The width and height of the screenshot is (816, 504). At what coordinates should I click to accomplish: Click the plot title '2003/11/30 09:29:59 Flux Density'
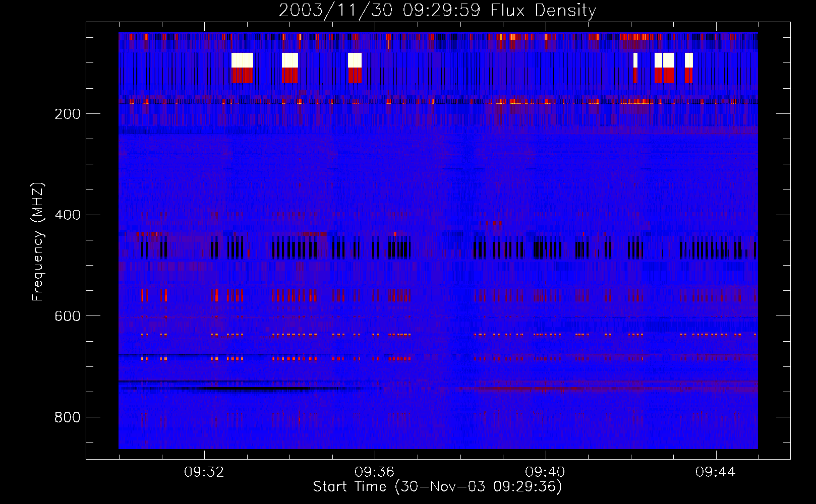coord(437,10)
